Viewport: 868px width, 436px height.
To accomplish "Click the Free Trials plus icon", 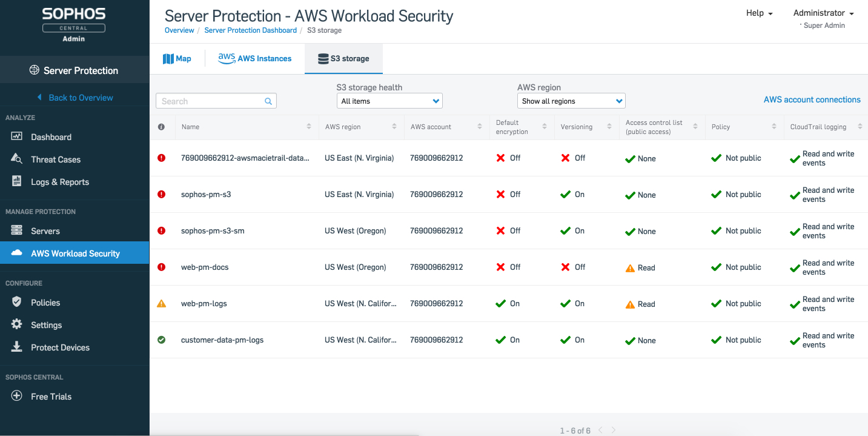I will click(x=17, y=396).
